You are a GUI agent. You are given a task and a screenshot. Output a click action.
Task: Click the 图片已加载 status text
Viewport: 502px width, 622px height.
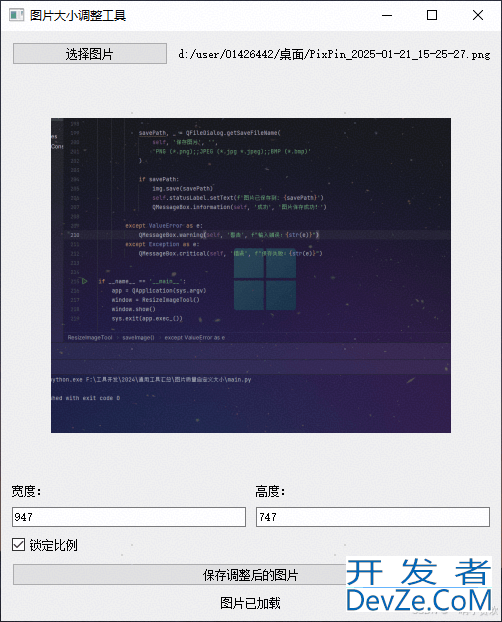[x=250, y=603]
